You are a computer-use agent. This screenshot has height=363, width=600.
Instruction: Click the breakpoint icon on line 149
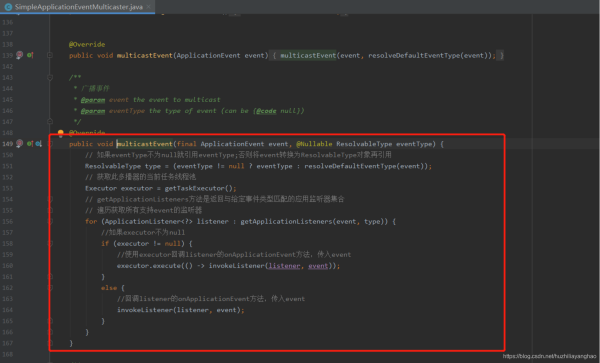click(x=20, y=143)
